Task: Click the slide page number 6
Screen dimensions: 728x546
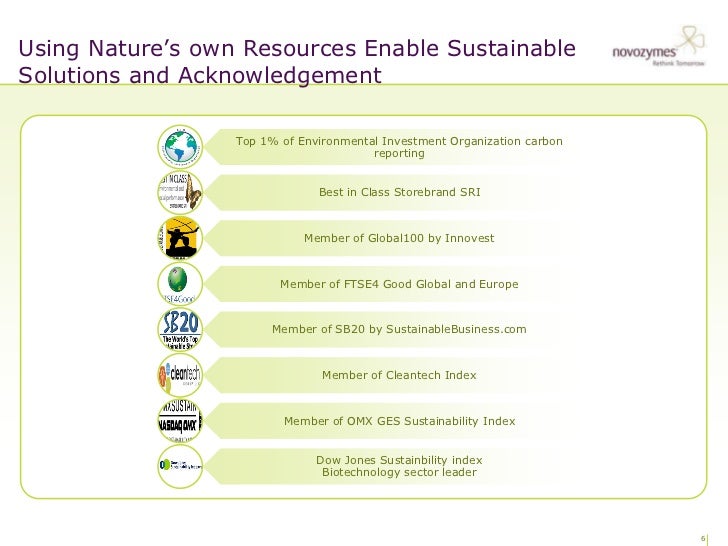Action: [x=703, y=538]
